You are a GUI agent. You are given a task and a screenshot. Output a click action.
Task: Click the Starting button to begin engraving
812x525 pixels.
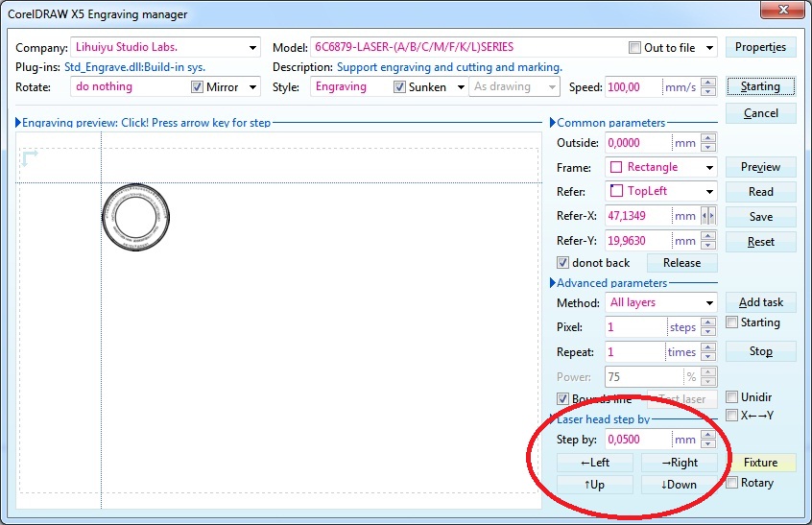point(760,86)
